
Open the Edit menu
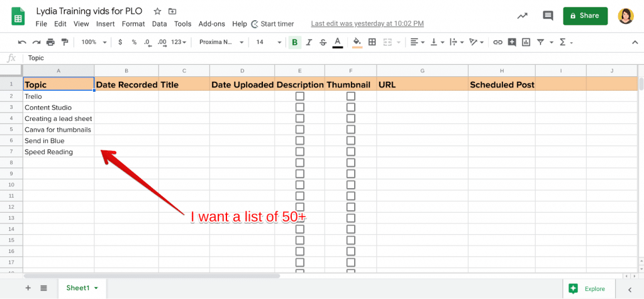pyautogui.click(x=60, y=24)
